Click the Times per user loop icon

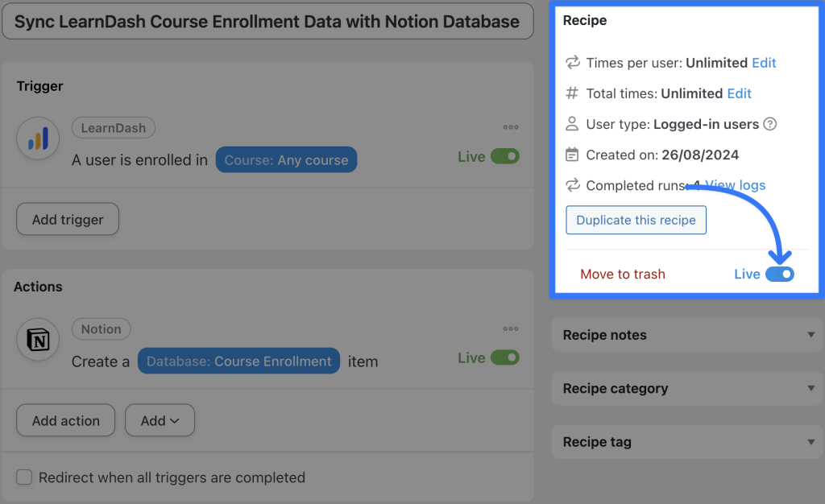[x=572, y=63]
